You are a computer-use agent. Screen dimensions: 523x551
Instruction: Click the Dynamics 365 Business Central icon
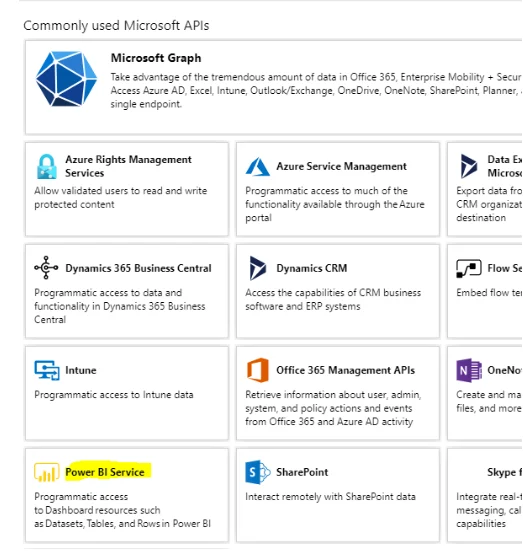46,268
